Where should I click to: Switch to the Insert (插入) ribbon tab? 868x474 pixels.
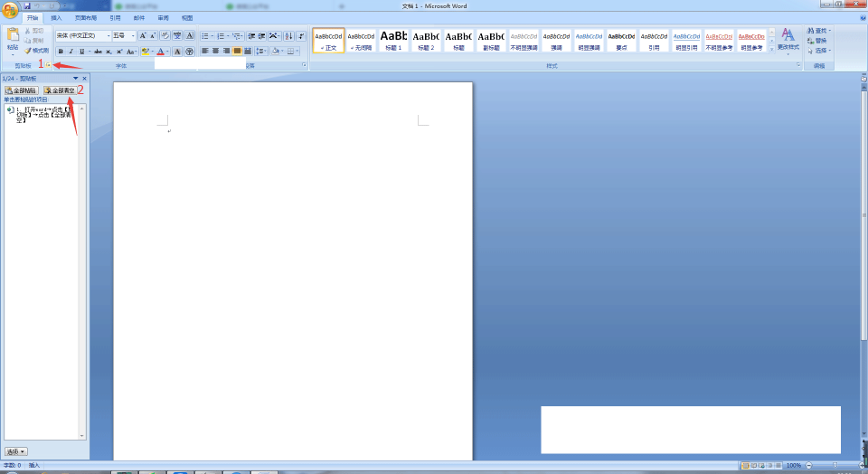[56, 18]
